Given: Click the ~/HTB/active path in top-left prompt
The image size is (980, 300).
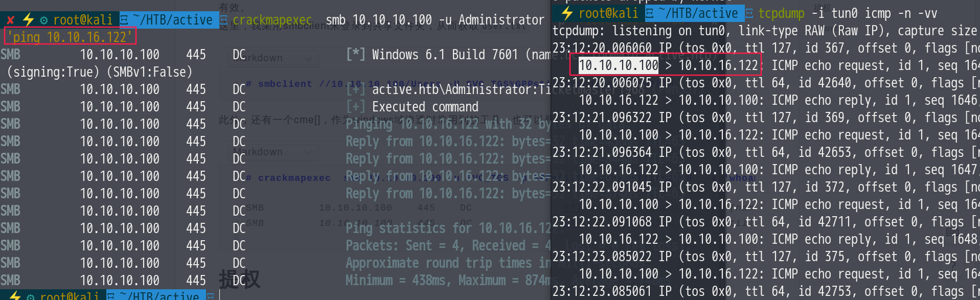Looking at the screenshot, I should pos(172,20).
